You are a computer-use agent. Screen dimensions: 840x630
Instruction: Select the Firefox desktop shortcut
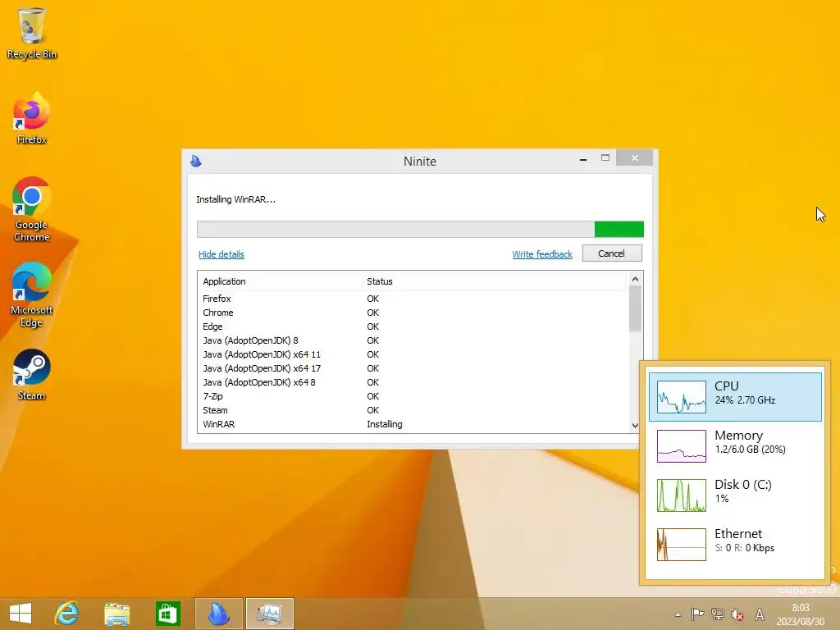(32, 118)
